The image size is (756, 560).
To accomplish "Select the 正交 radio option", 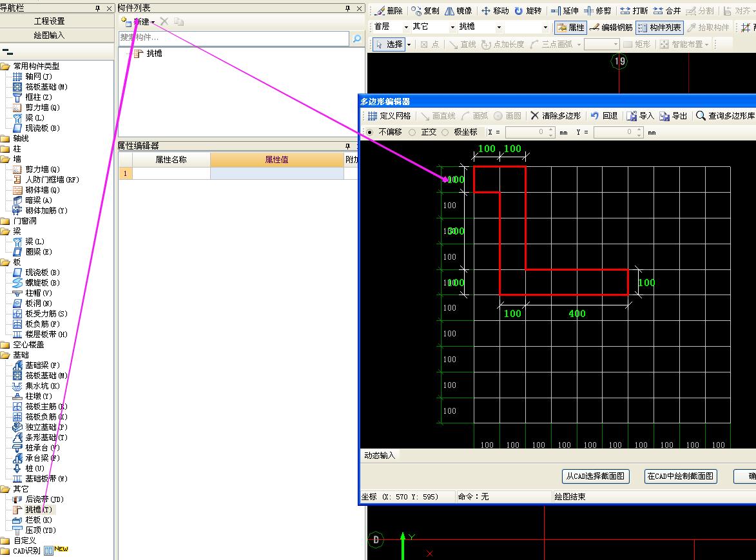I will point(423,132).
